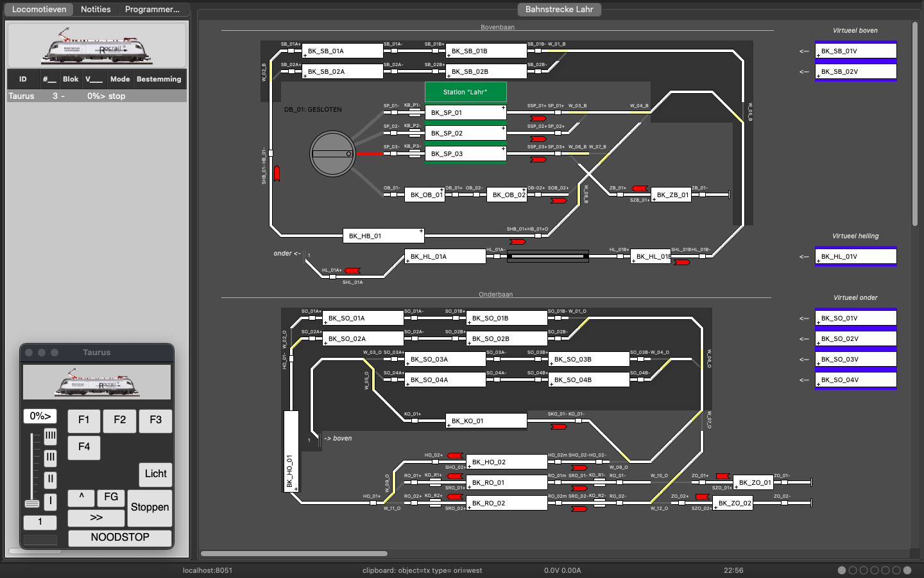Image resolution: width=924 pixels, height=578 pixels.
Task: Click the horizontal scrollbar under the track plan
Action: [295, 554]
